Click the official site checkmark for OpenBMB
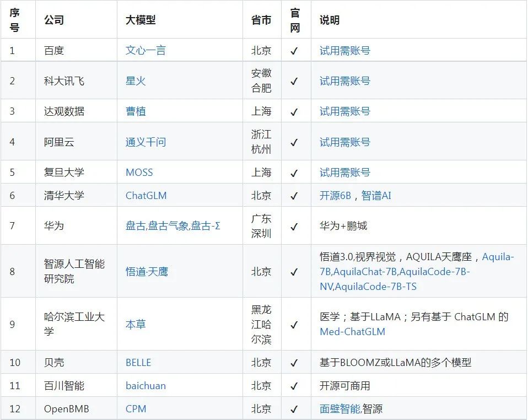The width and height of the screenshot is (528, 420). click(294, 409)
